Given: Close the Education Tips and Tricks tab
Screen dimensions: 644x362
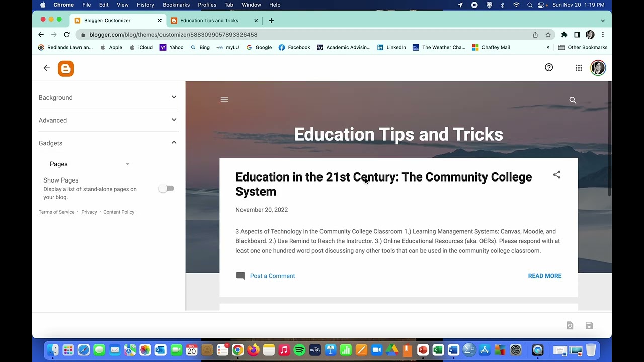Looking at the screenshot, I should tap(256, 21).
